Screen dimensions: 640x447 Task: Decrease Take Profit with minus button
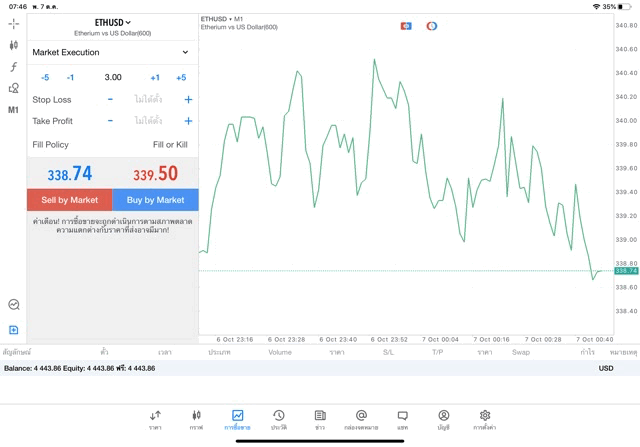110,121
